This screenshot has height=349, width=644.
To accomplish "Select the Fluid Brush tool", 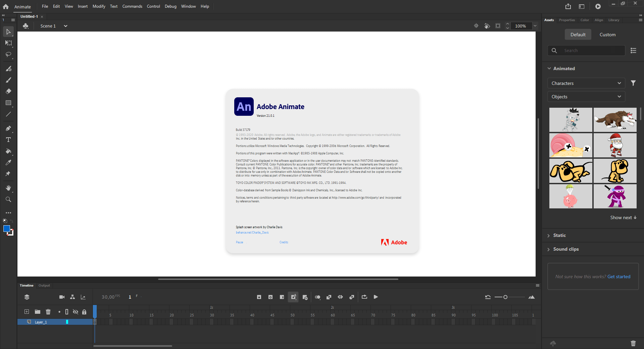I will click(x=8, y=68).
